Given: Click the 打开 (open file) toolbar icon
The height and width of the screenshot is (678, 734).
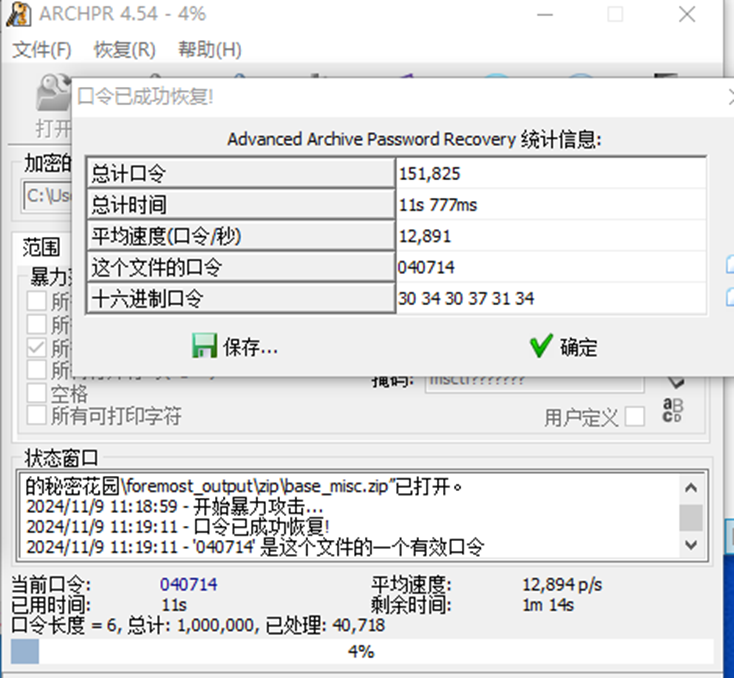Looking at the screenshot, I should point(52,93).
